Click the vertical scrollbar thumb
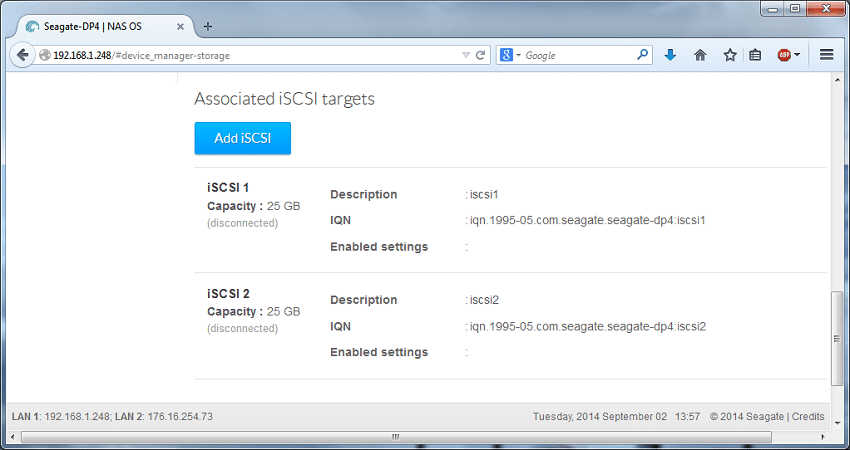The width and height of the screenshot is (850, 450). [x=838, y=339]
